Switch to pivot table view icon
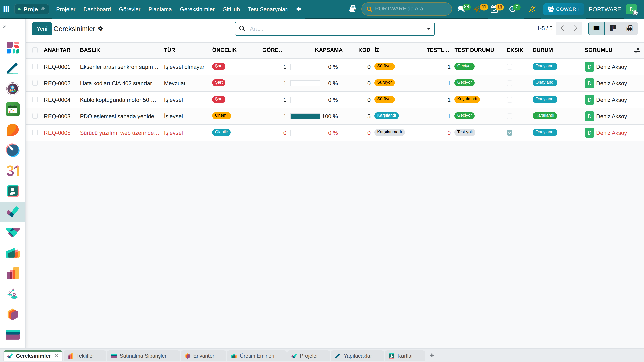644x362 pixels. [x=629, y=28]
